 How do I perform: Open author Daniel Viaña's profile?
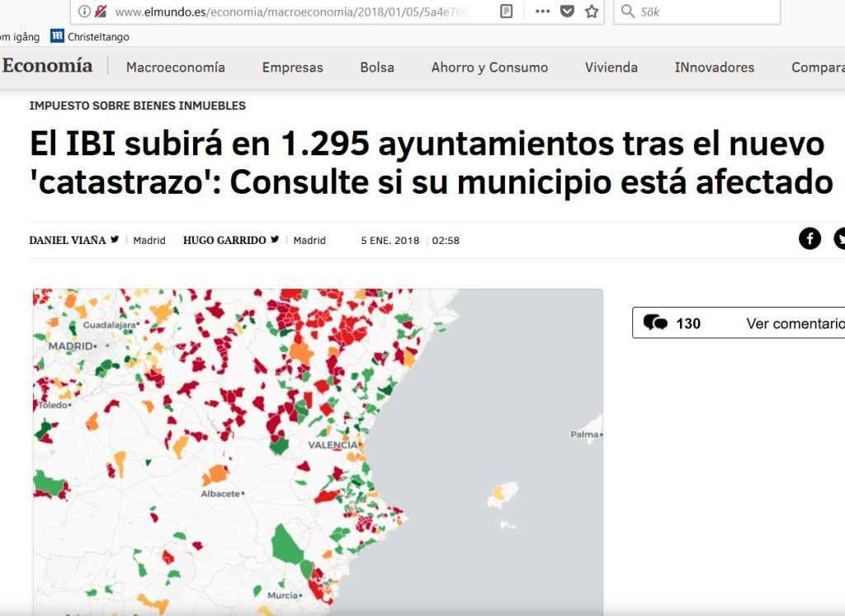point(68,240)
